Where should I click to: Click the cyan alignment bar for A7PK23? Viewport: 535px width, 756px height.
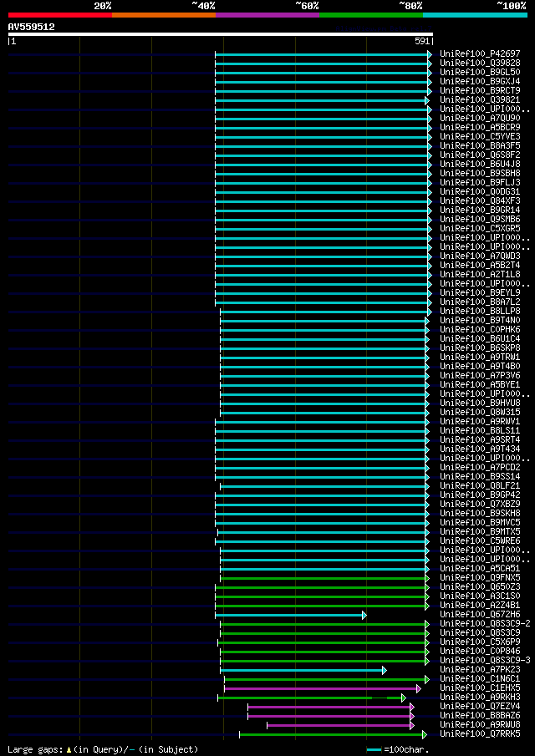coord(303,670)
